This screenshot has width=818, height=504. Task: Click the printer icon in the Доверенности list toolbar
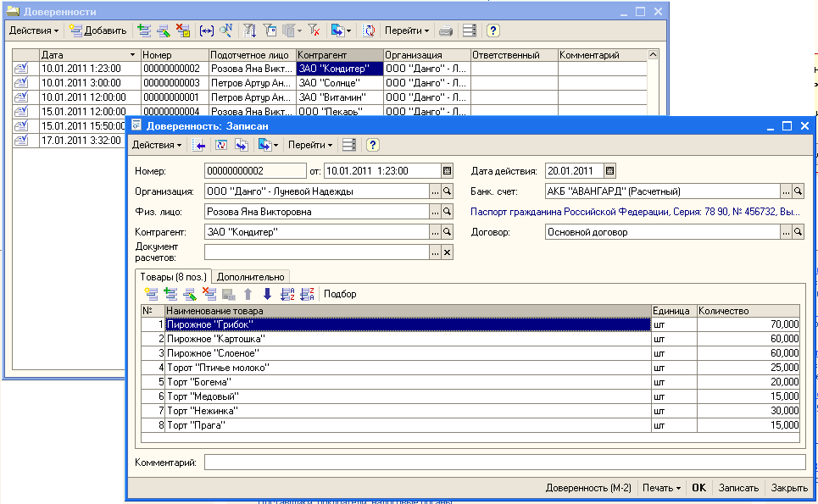click(x=447, y=30)
